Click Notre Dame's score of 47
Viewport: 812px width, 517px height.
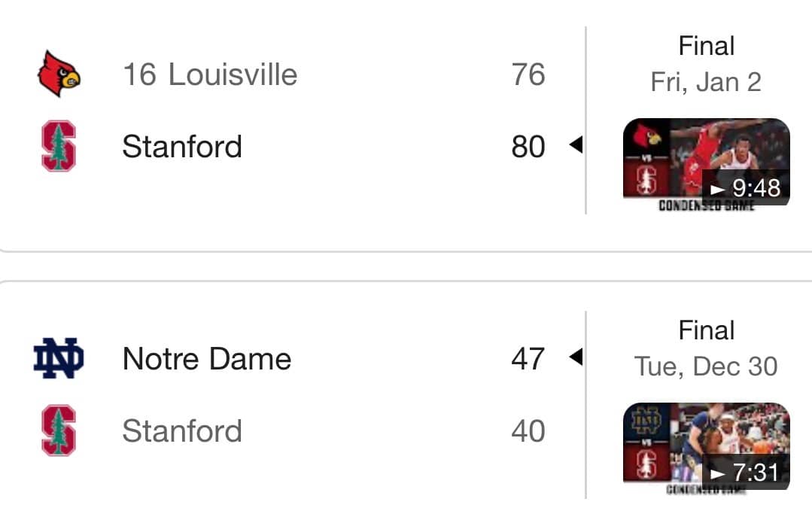[528, 358]
